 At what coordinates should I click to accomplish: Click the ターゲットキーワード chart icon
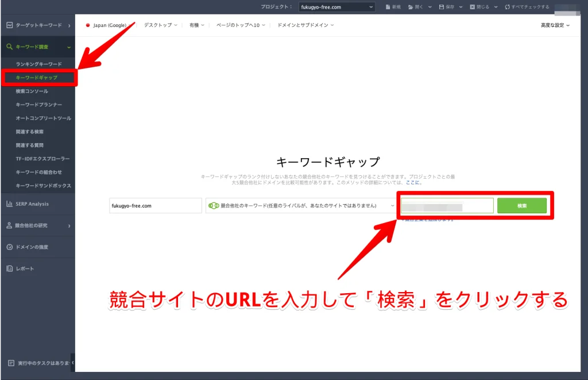tap(9, 25)
